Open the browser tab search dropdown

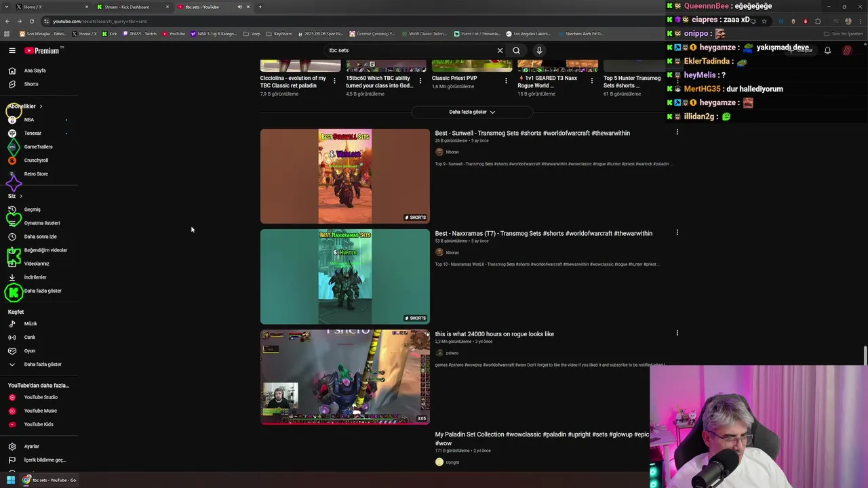(7, 7)
